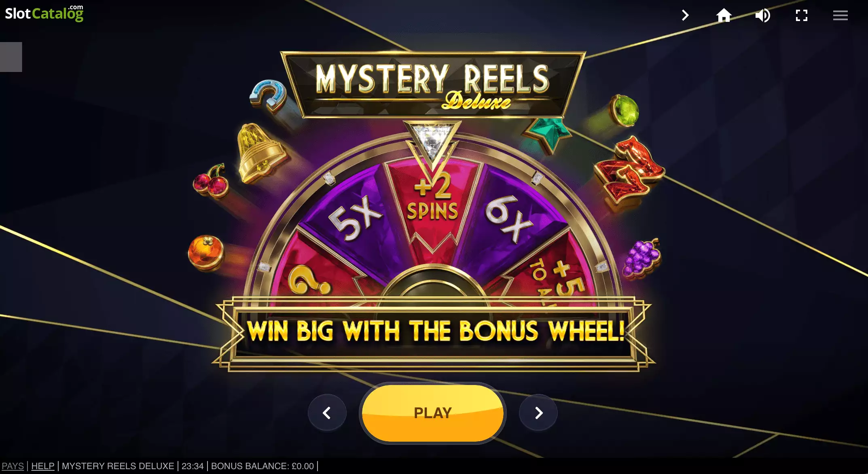The width and height of the screenshot is (868, 474).
Task: Click the forward chevron in top bar
Action: pyautogui.click(x=685, y=15)
